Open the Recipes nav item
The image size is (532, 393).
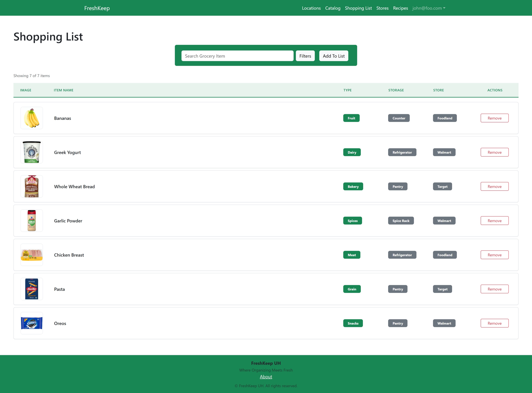click(x=400, y=8)
